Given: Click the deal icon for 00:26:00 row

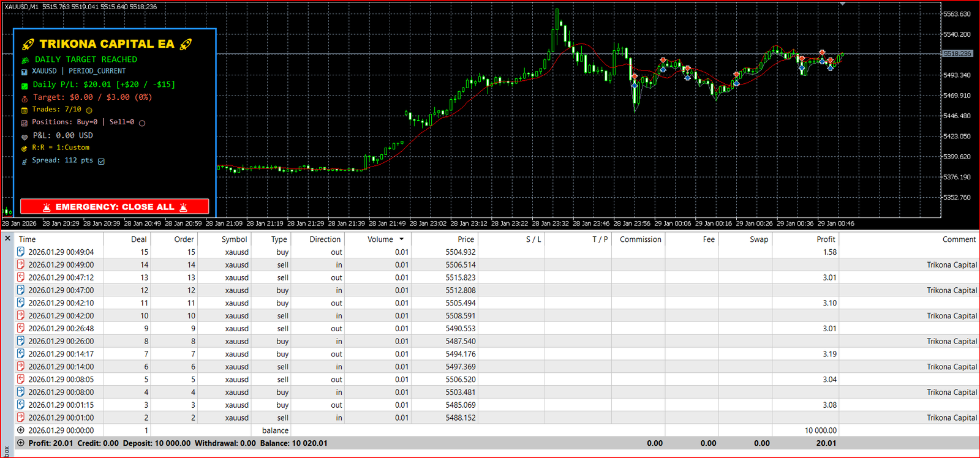Looking at the screenshot, I should coord(21,341).
